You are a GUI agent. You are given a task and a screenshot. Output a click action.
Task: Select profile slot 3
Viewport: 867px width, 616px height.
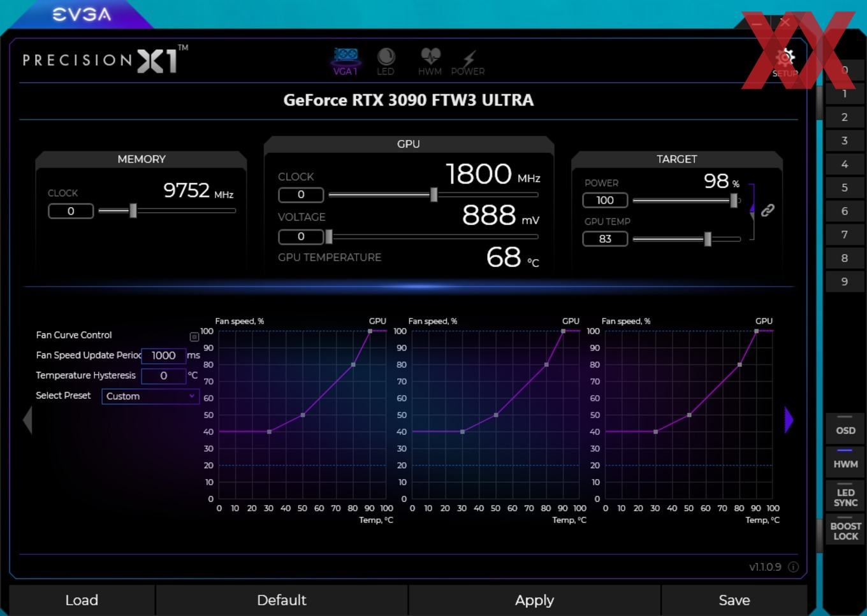point(845,141)
